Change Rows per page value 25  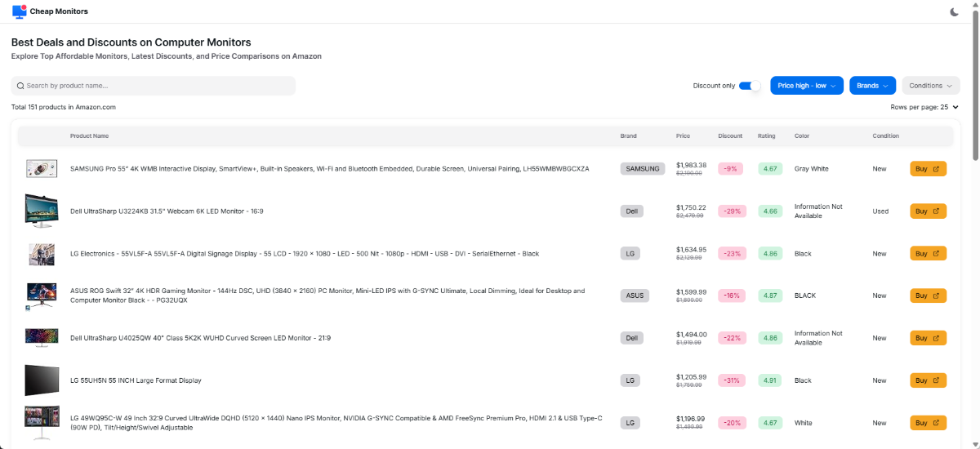[x=949, y=107]
